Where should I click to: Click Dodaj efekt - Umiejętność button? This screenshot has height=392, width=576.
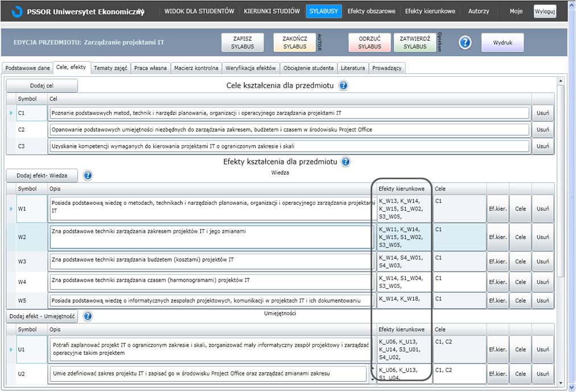click(42, 316)
